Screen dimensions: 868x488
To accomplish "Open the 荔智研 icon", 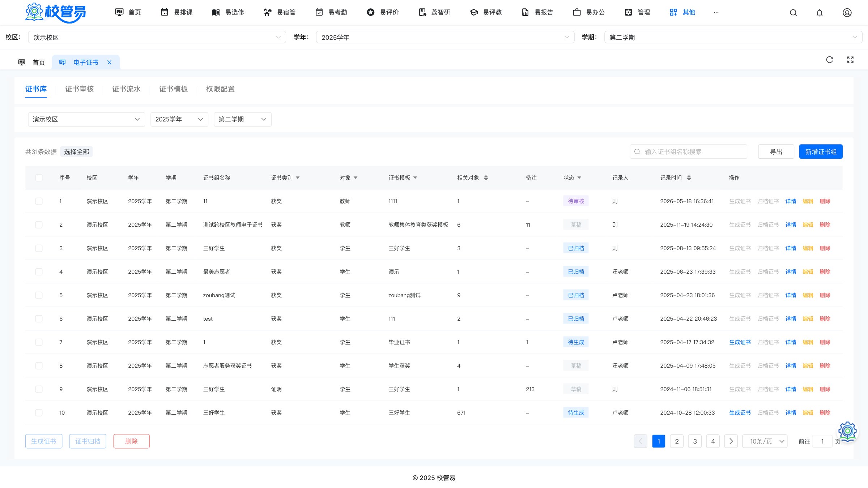I will pos(422,12).
